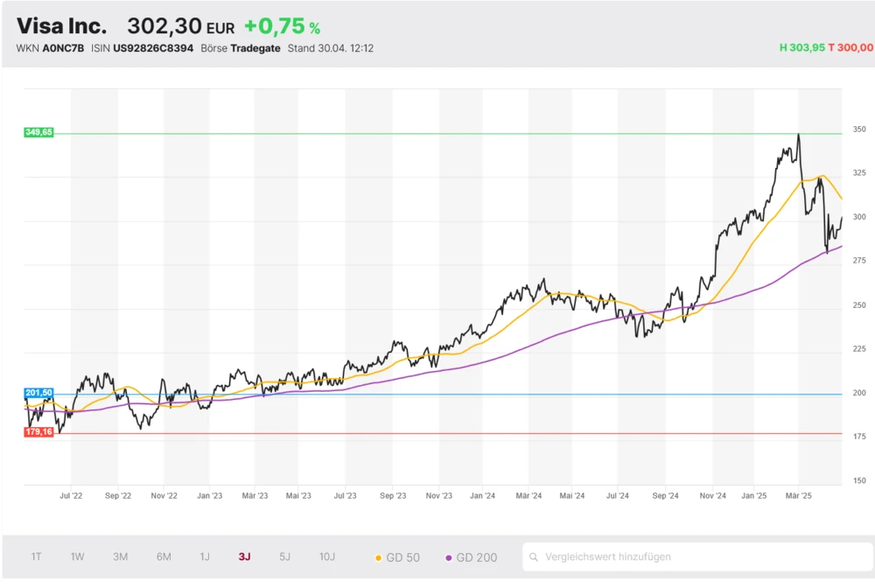
Task: Switch chart to 1W range
Action: tap(77, 556)
